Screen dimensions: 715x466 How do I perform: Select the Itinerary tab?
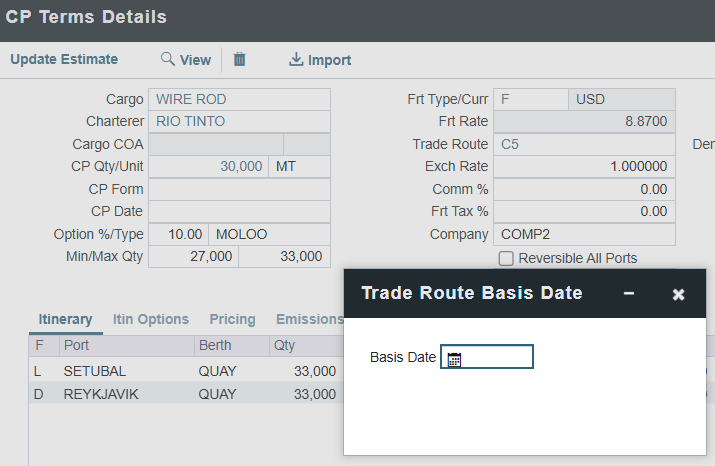[x=65, y=320]
